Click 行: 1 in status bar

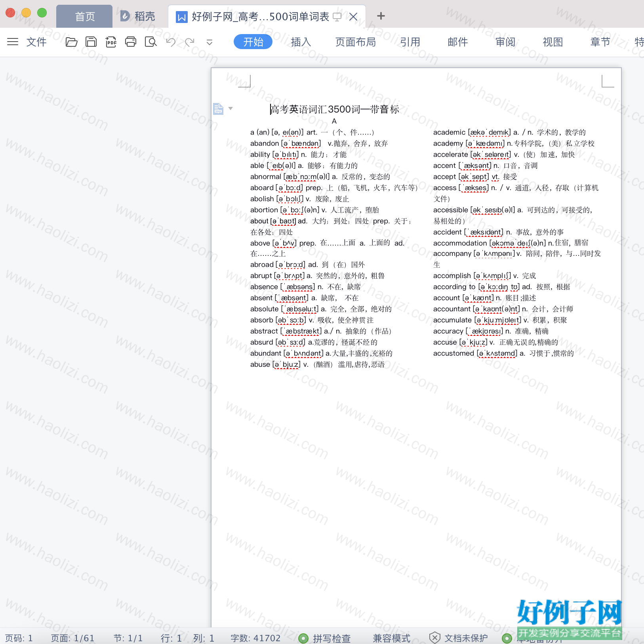[171, 638]
